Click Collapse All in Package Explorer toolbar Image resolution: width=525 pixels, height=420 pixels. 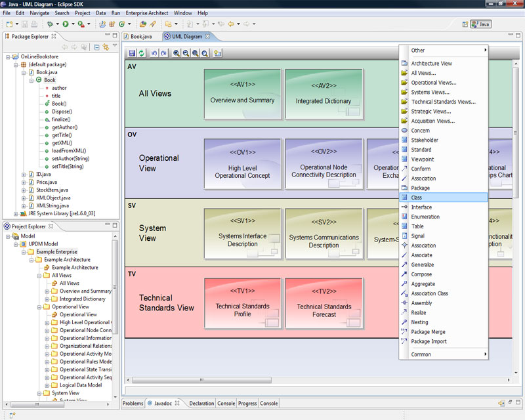click(96, 47)
